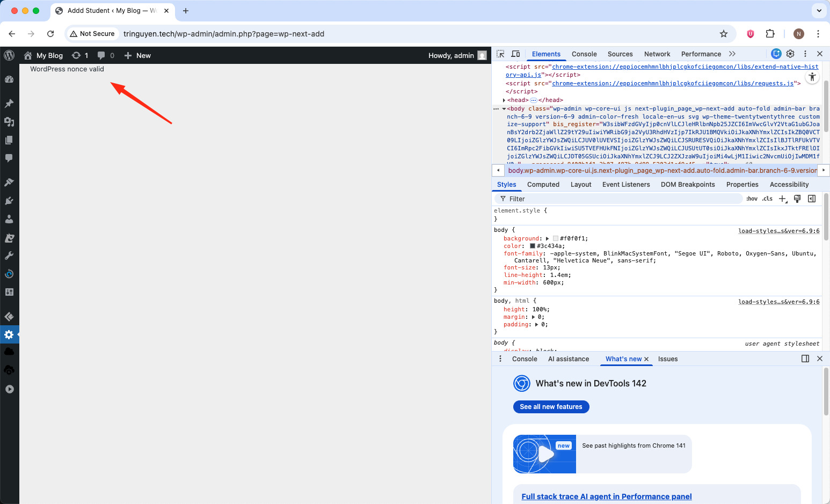Open the WordPress Dashboard sidebar icon
Screen dimensions: 830x504
tap(9, 79)
